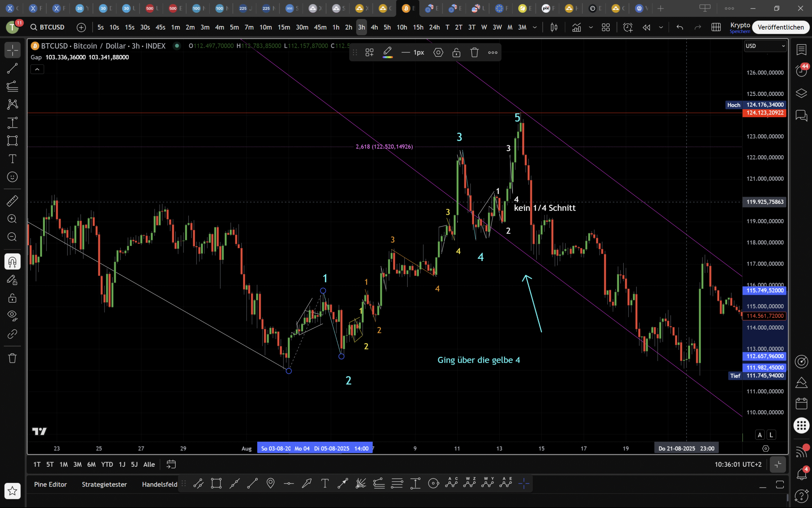
Task: Toggle hide all drawings eye icon
Action: click(x=12, y=315)
